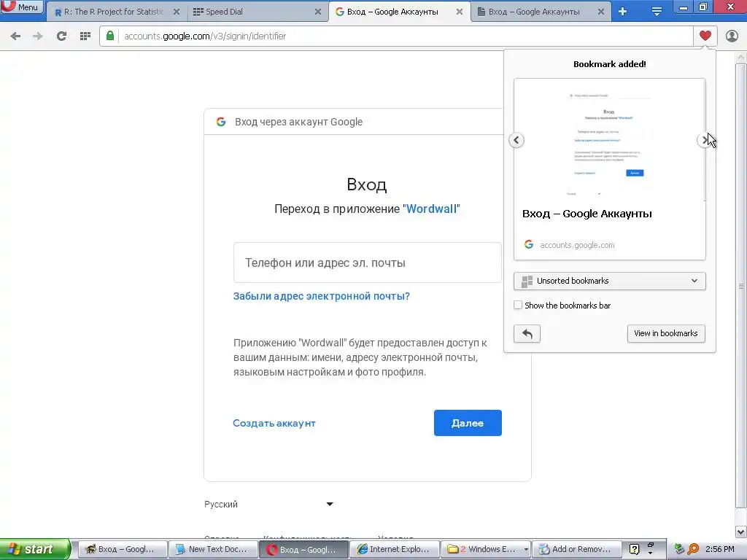Click the magnifier icon in system tray
The image size is (747, 560).
pyautogui.click(x=693, y=549)
